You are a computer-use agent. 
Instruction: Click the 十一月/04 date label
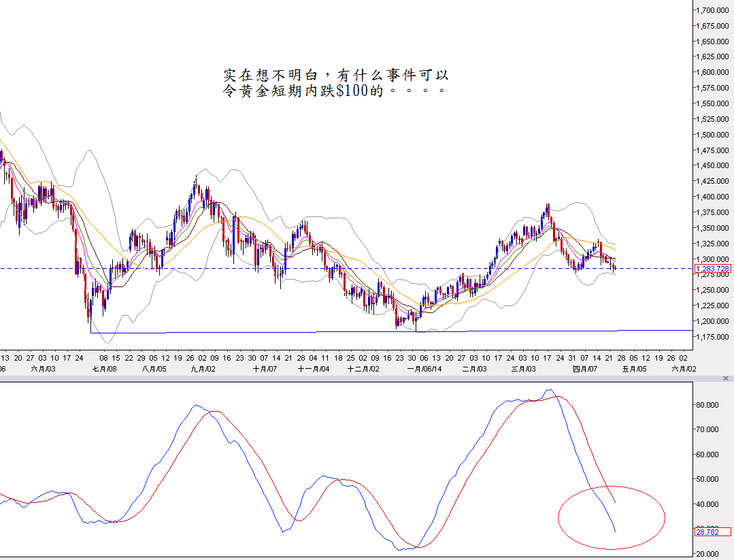314,369
